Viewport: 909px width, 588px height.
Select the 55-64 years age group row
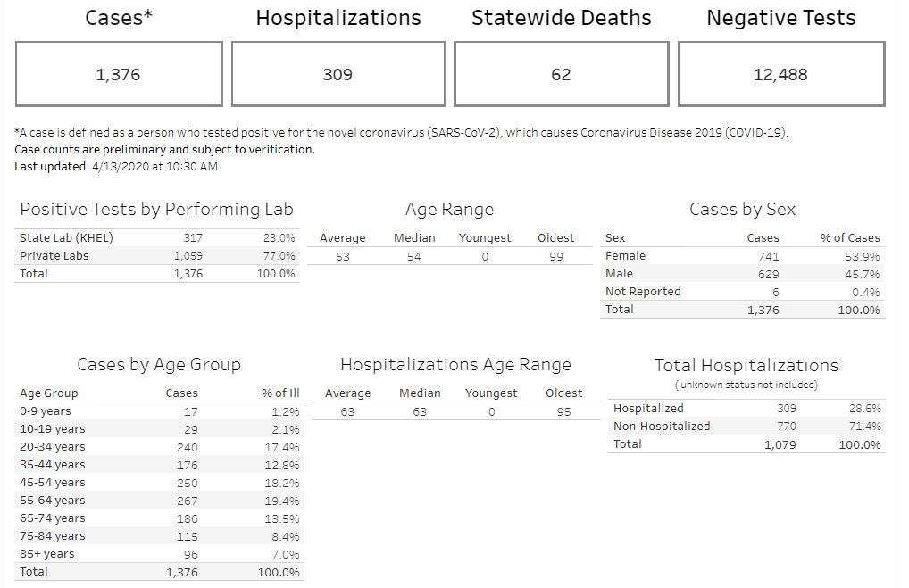point(53,501)
